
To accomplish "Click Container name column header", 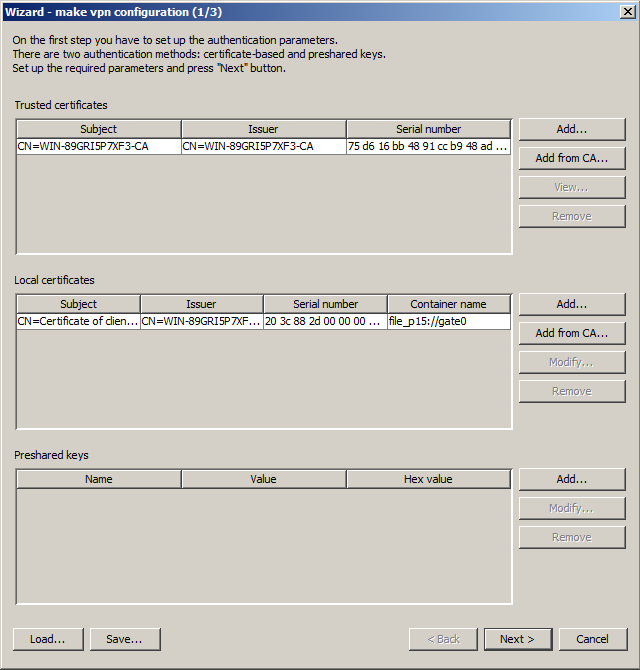I will point(449,304).
